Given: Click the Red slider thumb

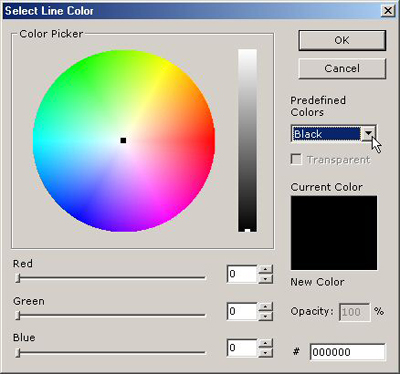Looking at the screenshot, I should [18, 278].
